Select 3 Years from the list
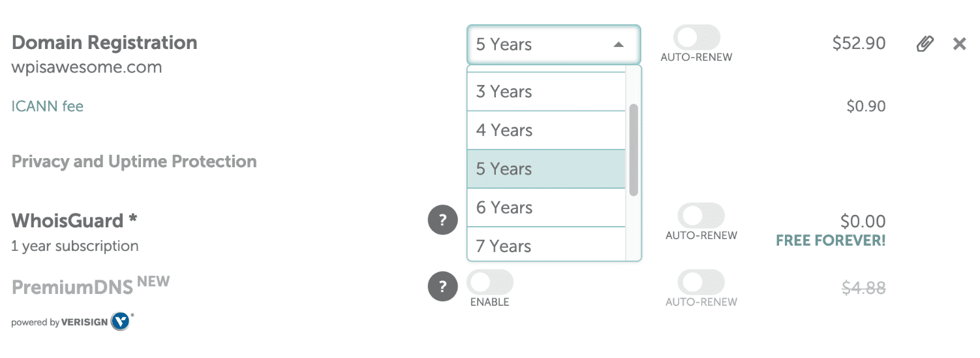This screenshot has width=980, height=358. tap(546, 92)
